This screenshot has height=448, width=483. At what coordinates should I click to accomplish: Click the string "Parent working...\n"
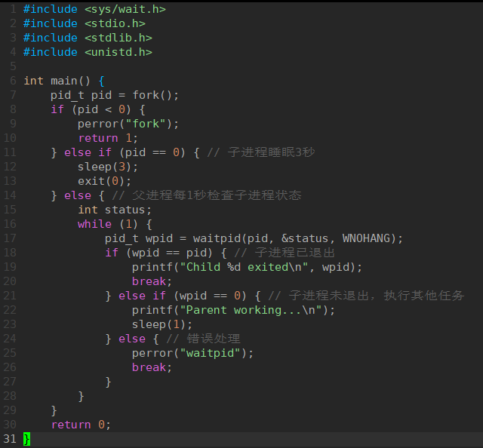click(251, 310)
